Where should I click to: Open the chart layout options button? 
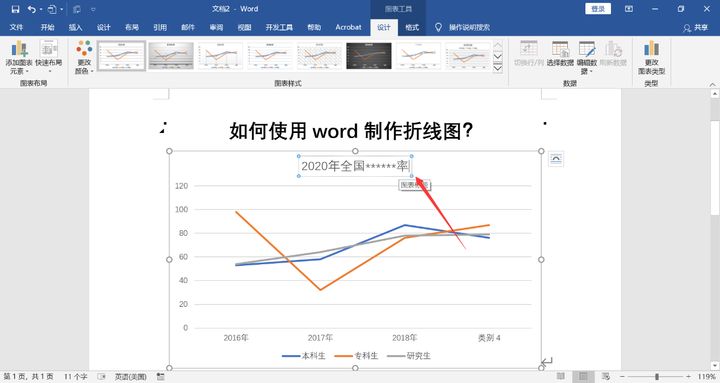click(x=556, y=159)
